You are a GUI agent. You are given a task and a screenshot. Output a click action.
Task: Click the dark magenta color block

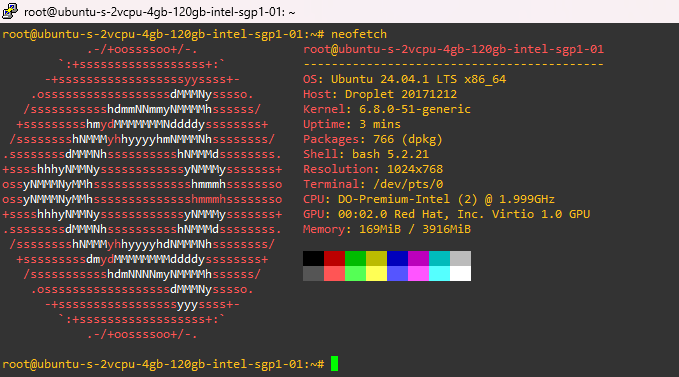point(418,258)
